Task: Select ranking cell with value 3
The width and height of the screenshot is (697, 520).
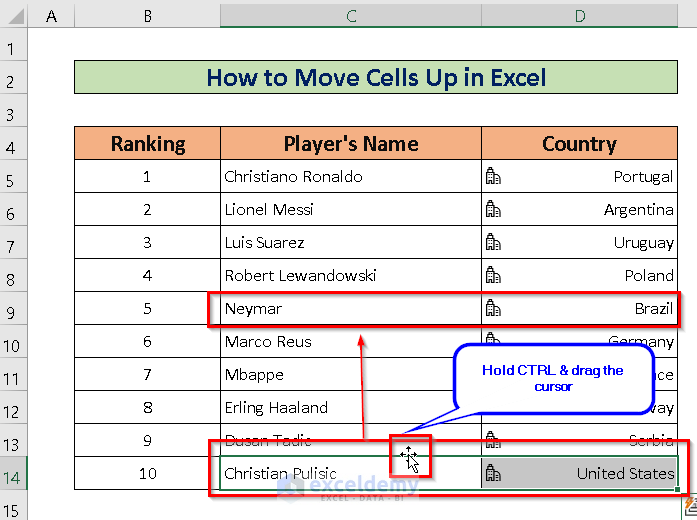Action: (x=148, y=242)
